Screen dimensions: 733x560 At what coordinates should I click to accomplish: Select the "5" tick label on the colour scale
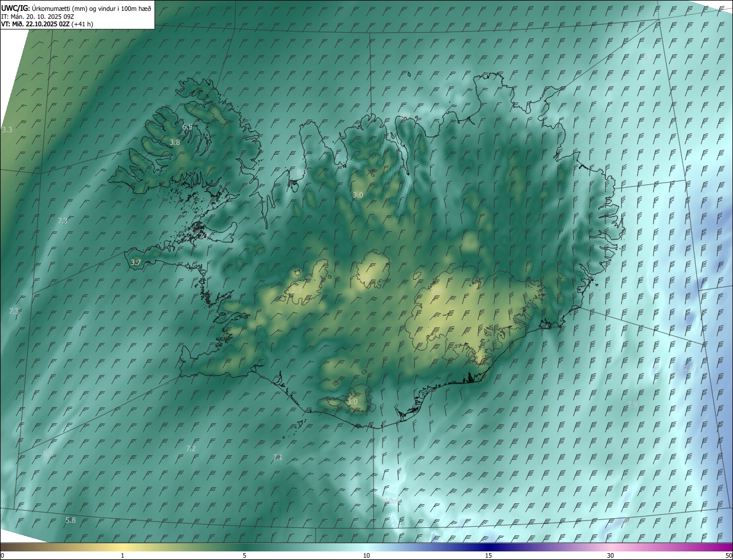pos(245,556)
